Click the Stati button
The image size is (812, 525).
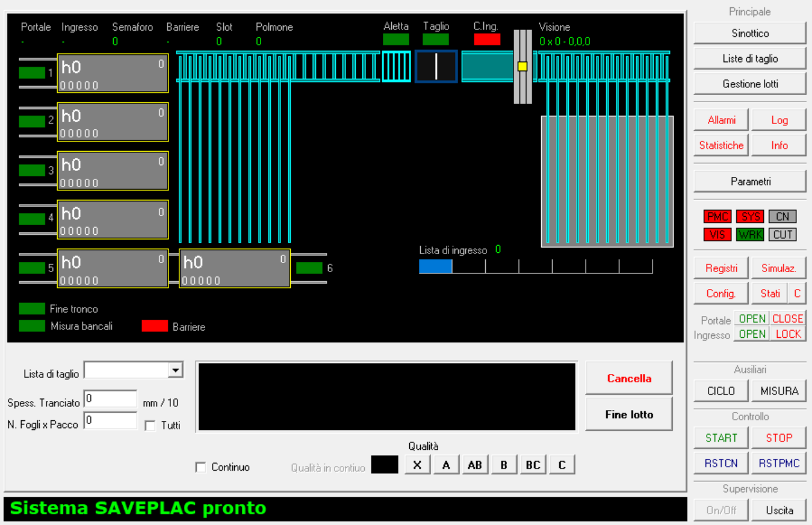point(770,293)
